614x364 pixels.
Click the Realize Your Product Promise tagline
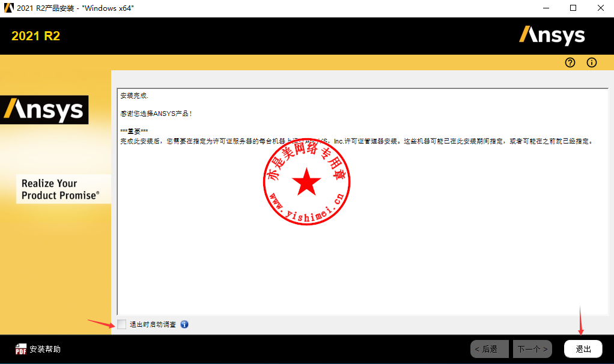tap(60, 189)
